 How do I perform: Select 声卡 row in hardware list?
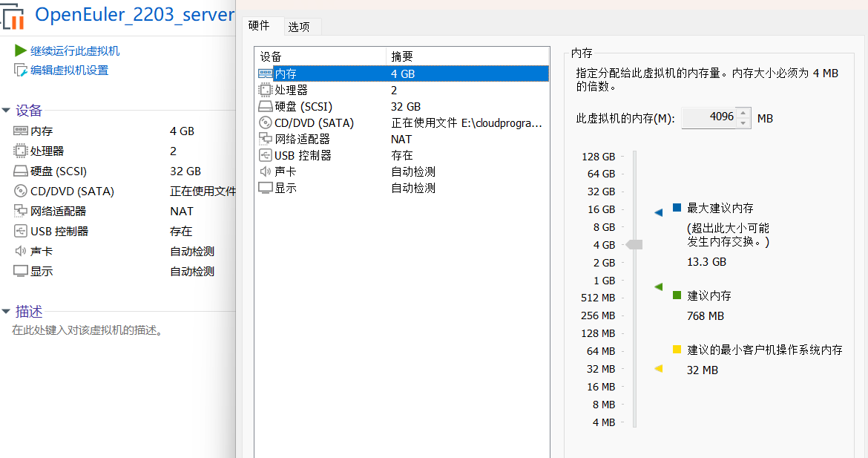(x=402, y=171)
